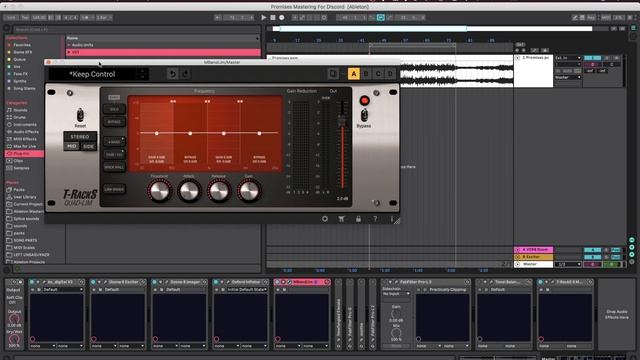Toggle the Draw Mode pencil icon

575,18
